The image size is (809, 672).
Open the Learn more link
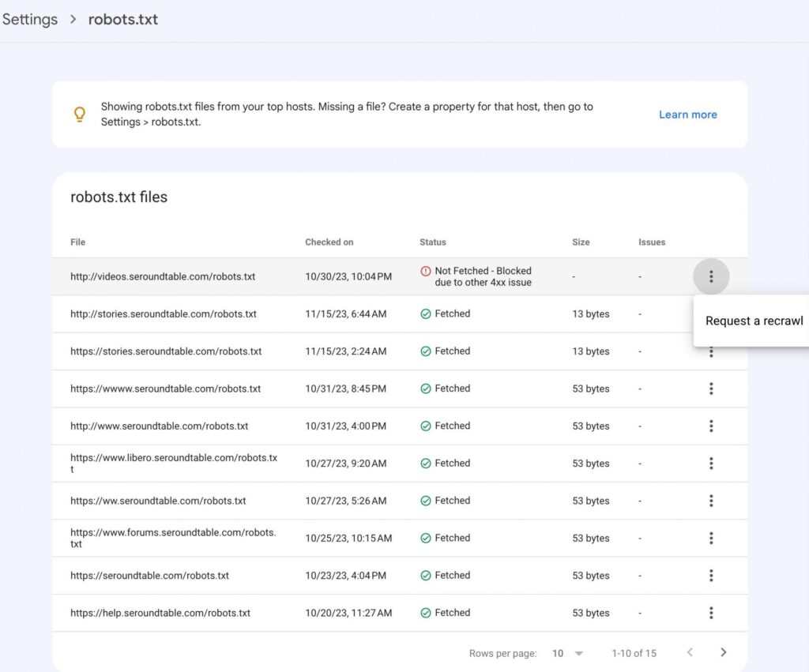[688, 115]
